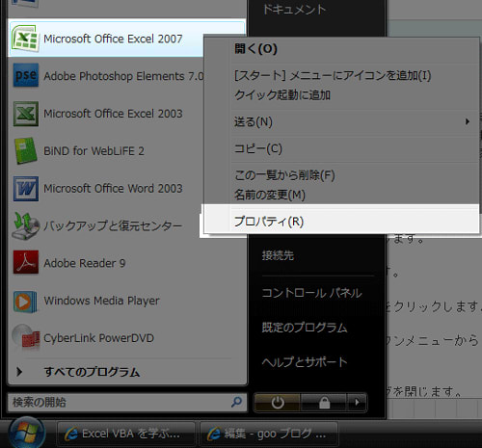Click Adobe Reader 9 label
The height and width of the screenshot is (448, 482).
click(85, 263)
